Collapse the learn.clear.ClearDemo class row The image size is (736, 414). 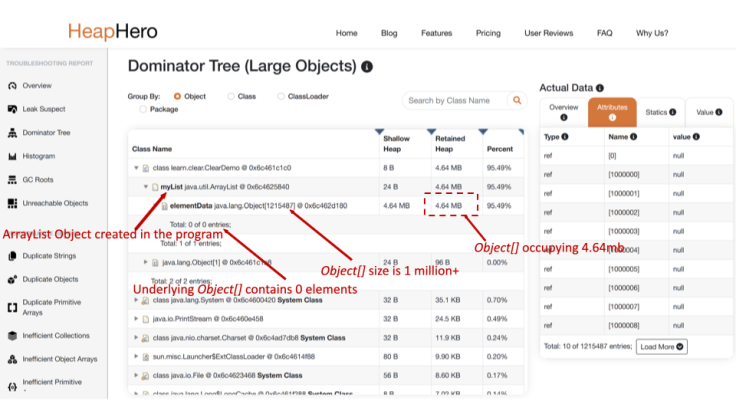click(136, 168)
